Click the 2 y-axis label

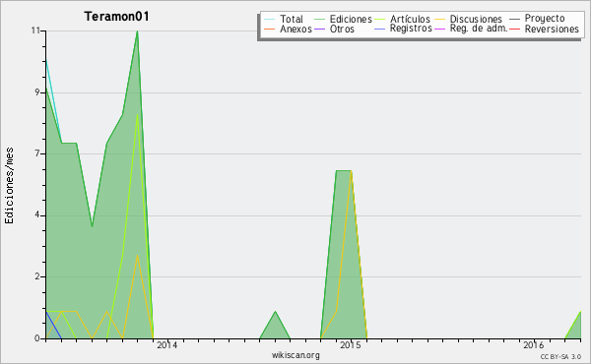pyautogui.click(x=37, y=276)
